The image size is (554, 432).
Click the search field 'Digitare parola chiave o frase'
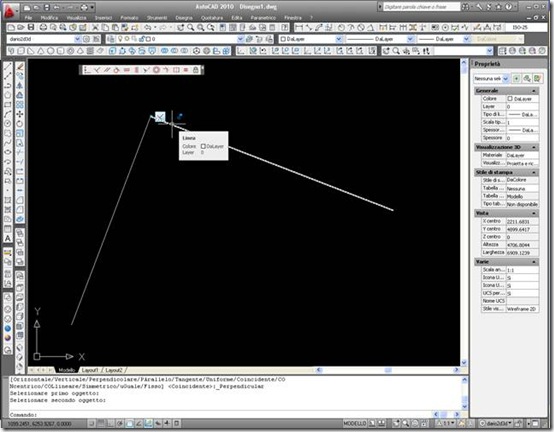tap(421, 7)
